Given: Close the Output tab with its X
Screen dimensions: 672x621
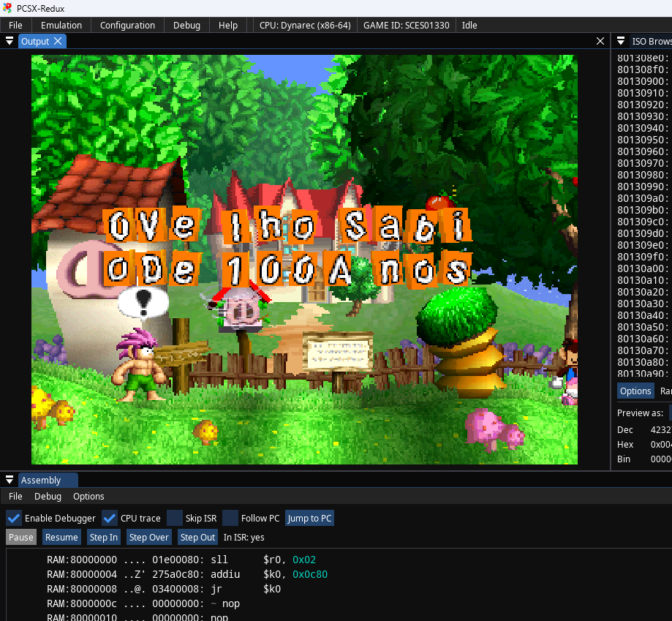Looking at the screenshot, I should [58, 41].
